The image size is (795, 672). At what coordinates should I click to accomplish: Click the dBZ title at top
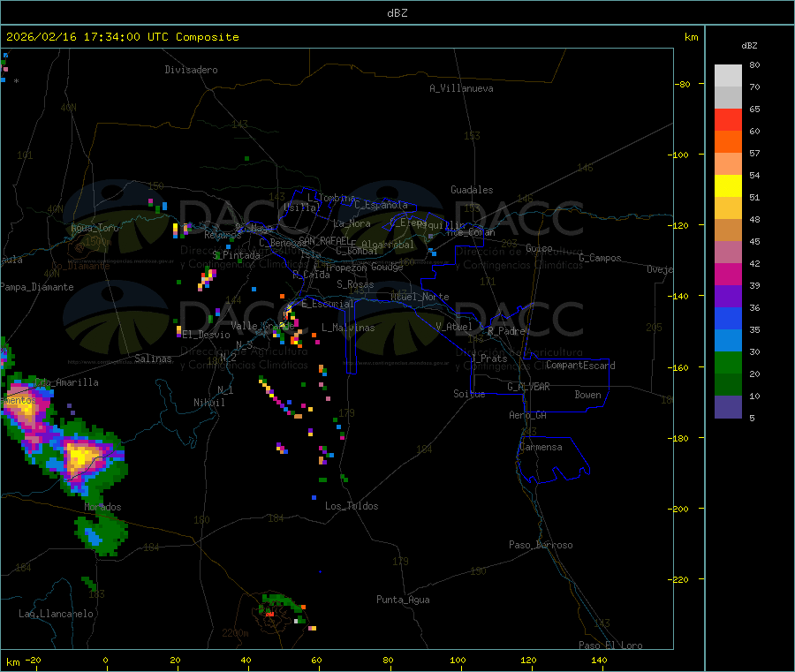pos(397,13)
